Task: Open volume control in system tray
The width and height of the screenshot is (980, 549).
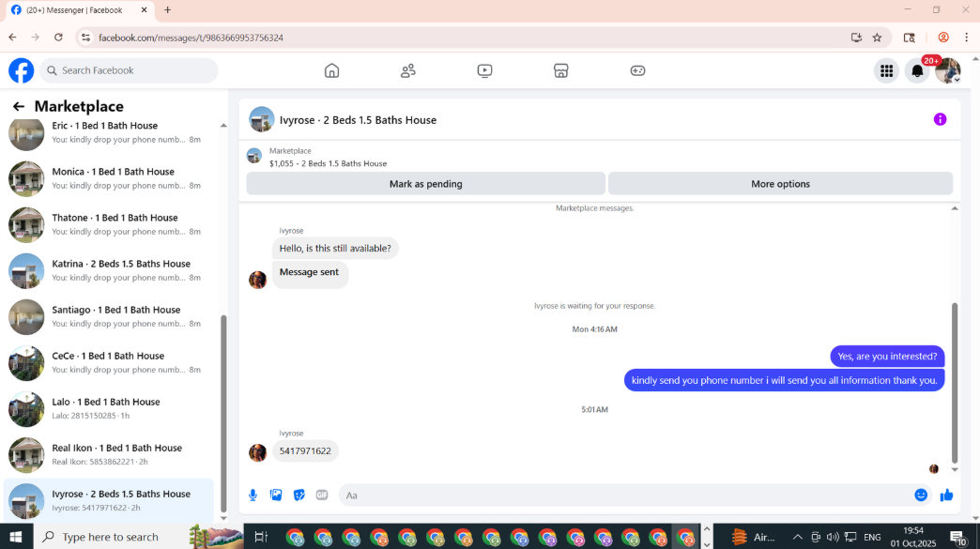Action: (833, 537)
